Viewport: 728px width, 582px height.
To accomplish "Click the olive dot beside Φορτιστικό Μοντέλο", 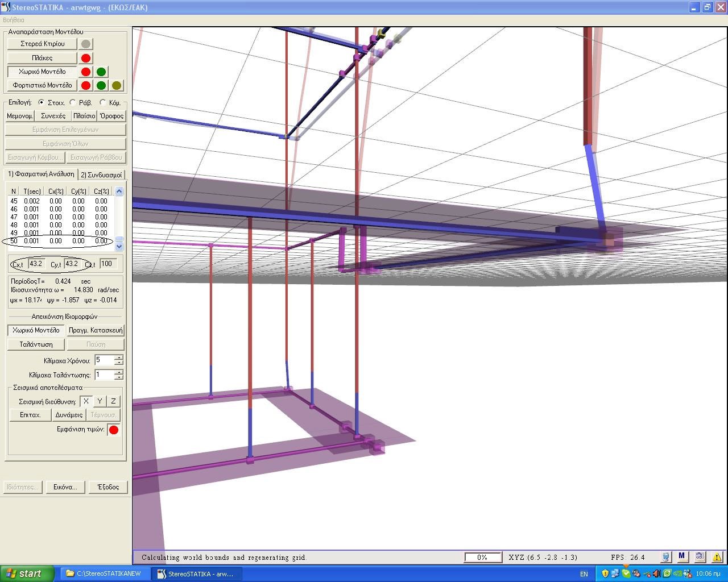I will pos(117,85).
